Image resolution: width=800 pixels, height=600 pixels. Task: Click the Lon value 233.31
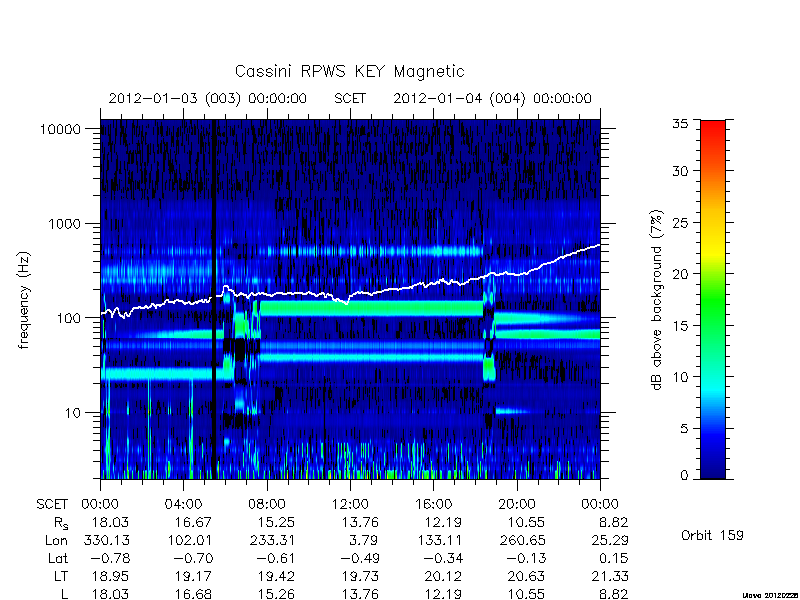pyautogui.click(x=272, y=540)
